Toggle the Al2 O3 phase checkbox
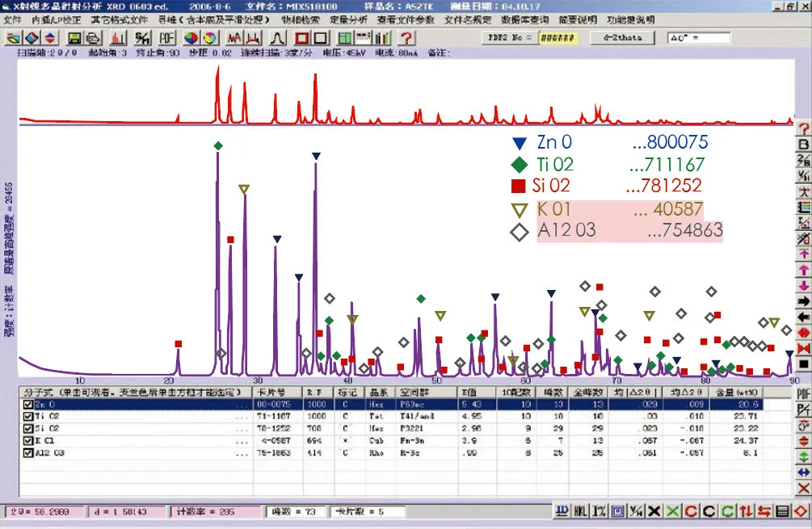The image size is (812, 529). pos(29,452)
